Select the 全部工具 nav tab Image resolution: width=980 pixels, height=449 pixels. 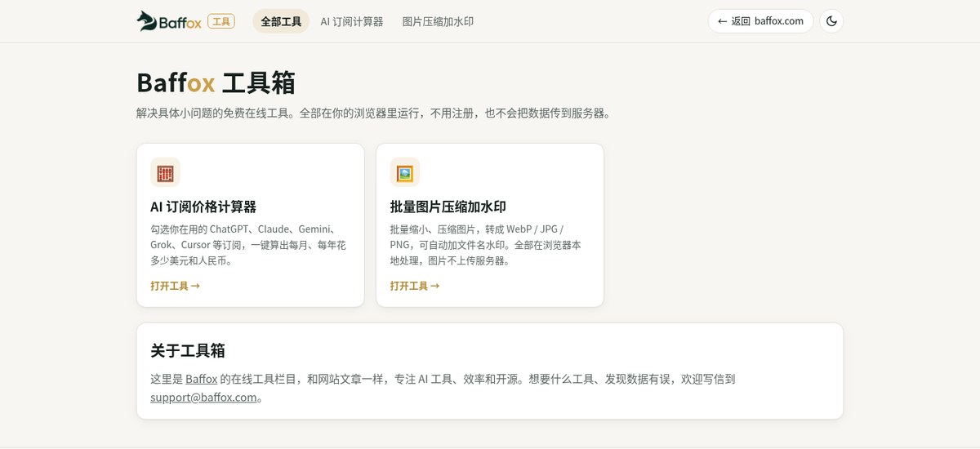(281, 21)
